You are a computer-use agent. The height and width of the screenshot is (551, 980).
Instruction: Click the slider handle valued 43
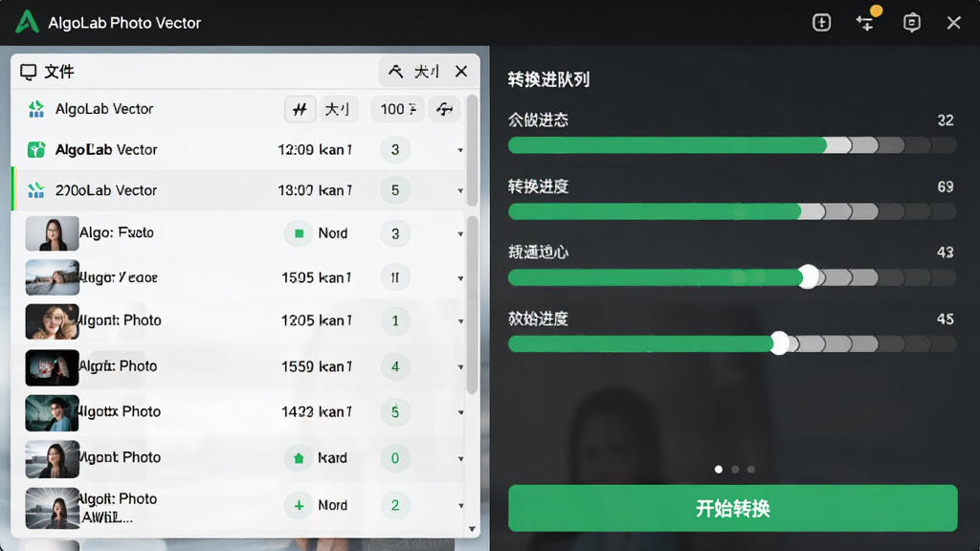coord(809,276)
